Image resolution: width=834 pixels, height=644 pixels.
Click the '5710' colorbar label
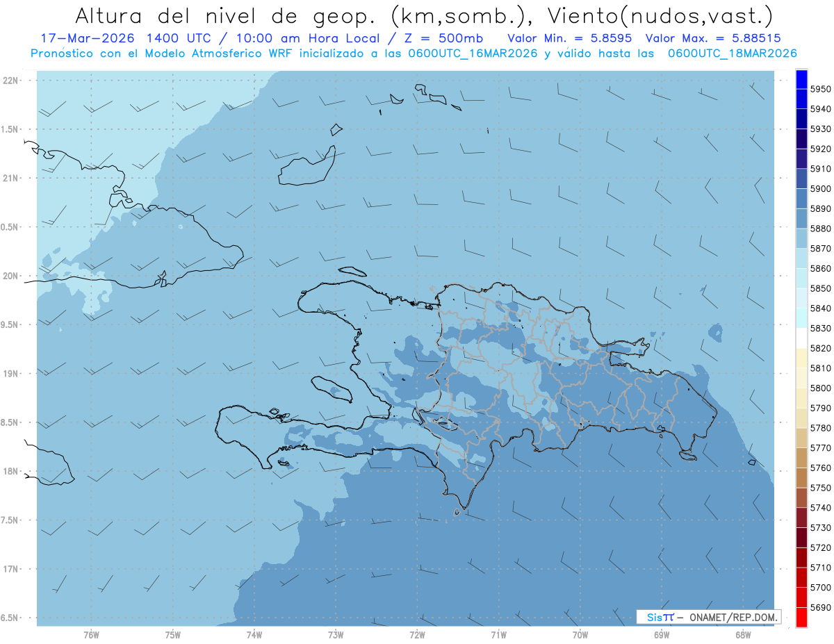coord(821,568)
